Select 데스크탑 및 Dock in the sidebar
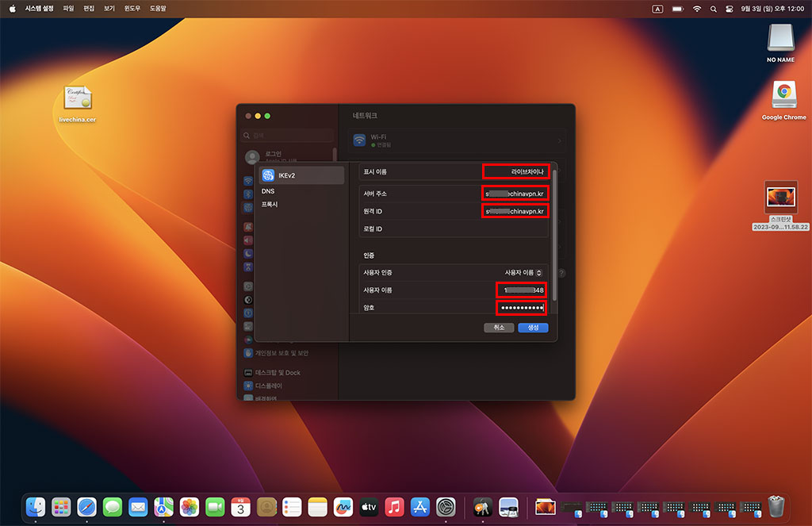This screenshot has height=526, width=812. click(272, 373)
